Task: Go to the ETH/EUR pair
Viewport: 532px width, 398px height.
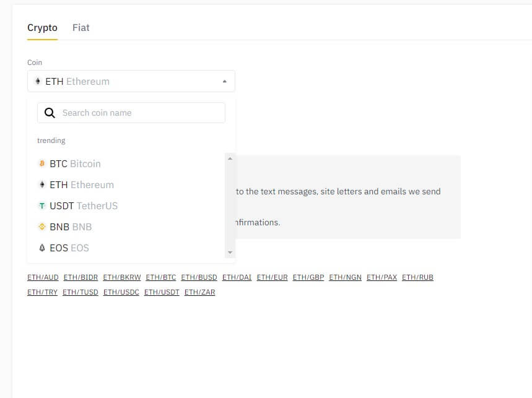Action: coord(272,277)
